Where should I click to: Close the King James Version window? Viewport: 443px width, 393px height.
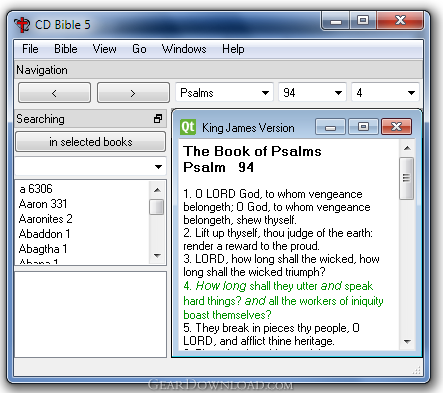(396, 127)
